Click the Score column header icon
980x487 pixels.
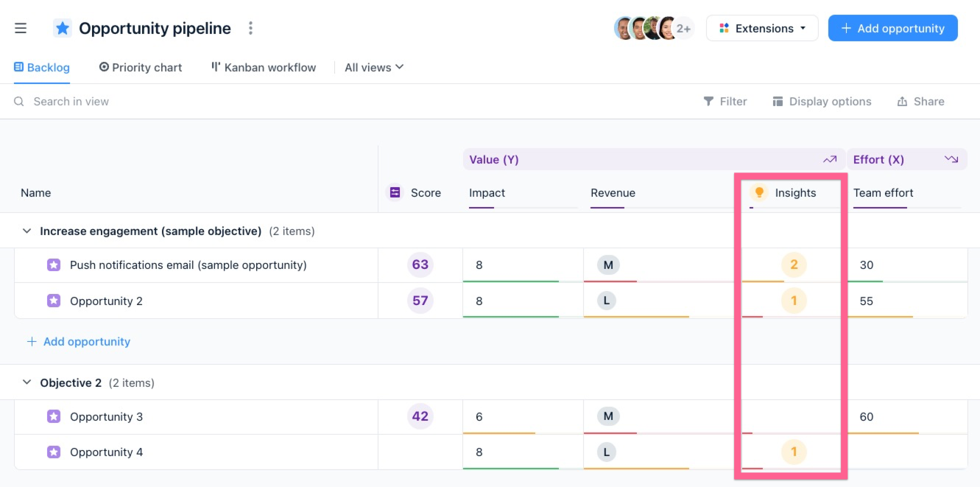click(393, 192)
